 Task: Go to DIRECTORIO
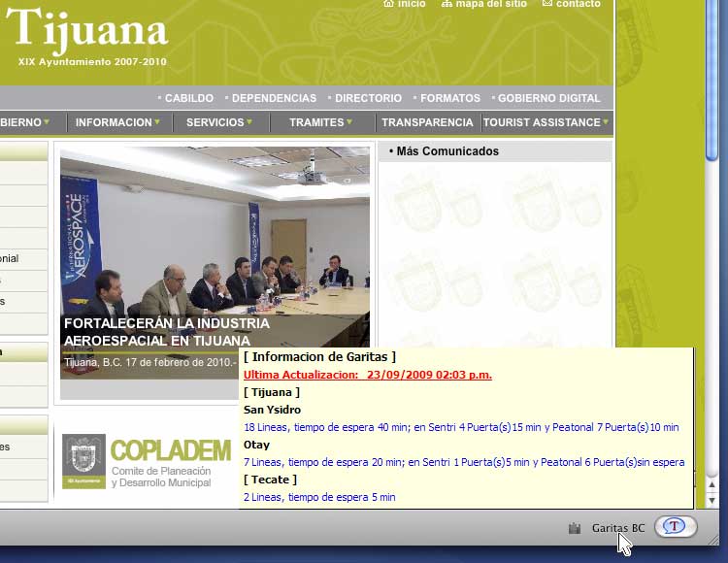click(368, 98)
